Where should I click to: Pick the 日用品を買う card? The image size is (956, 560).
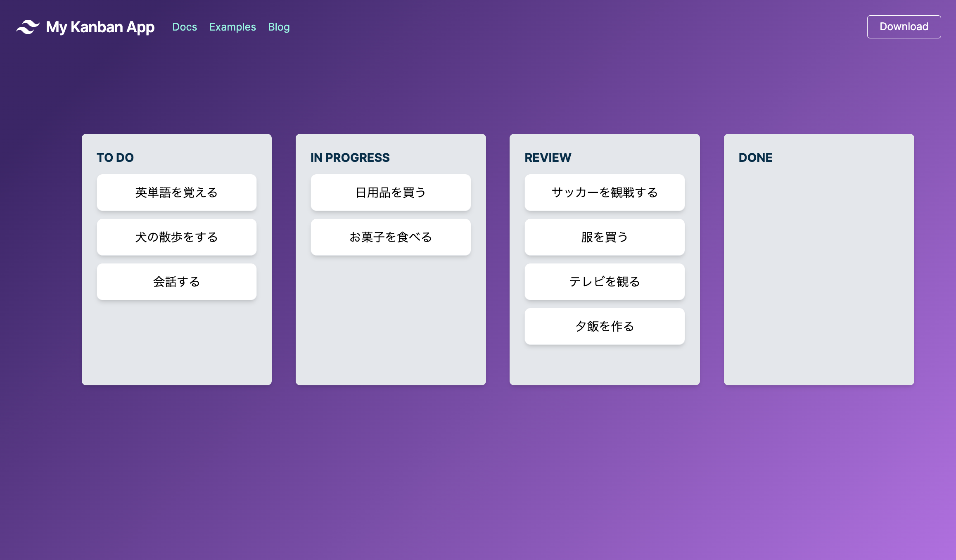[391, 192]
